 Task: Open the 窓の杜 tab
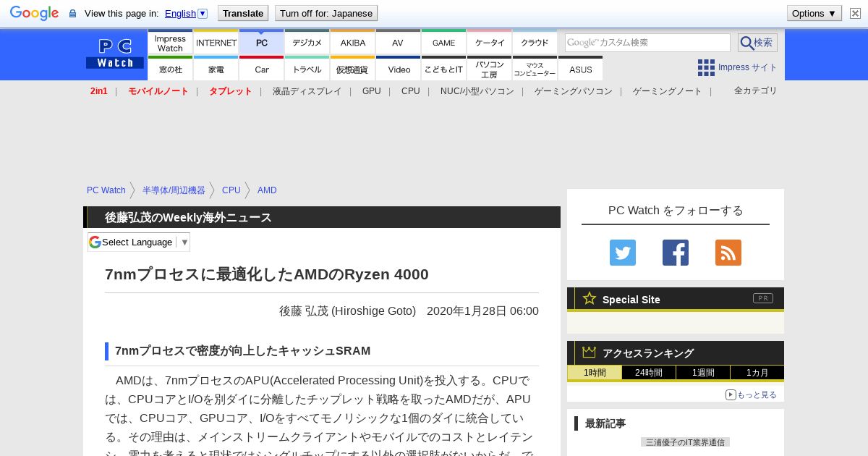point(170,68)
